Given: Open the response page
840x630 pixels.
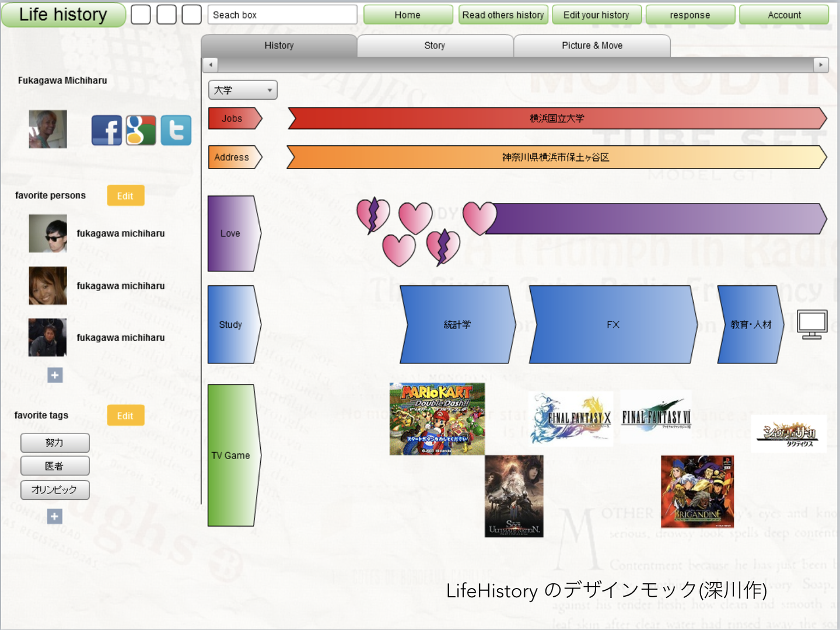Looking at the screenshot, I should (x=690, y=15).
